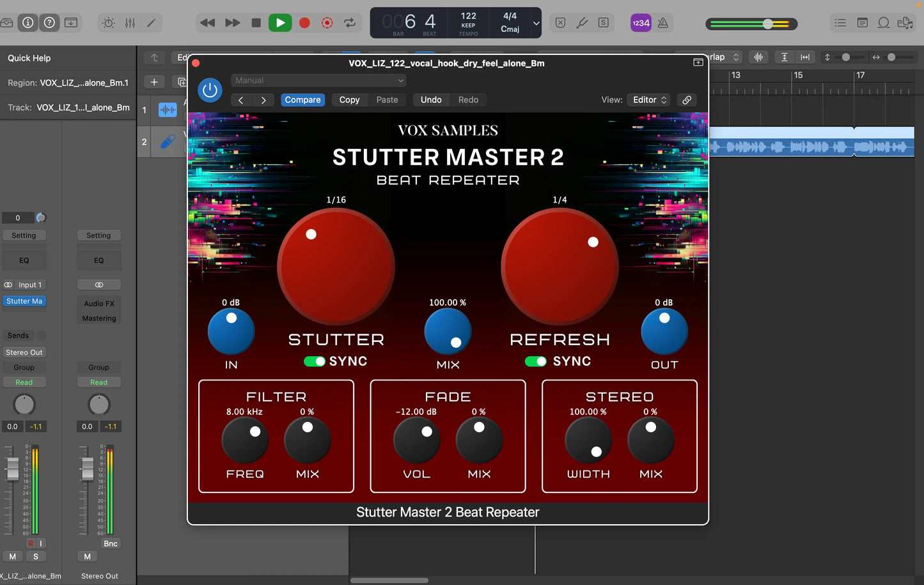Open the Manual preset dropdown

tap(318, 81)
